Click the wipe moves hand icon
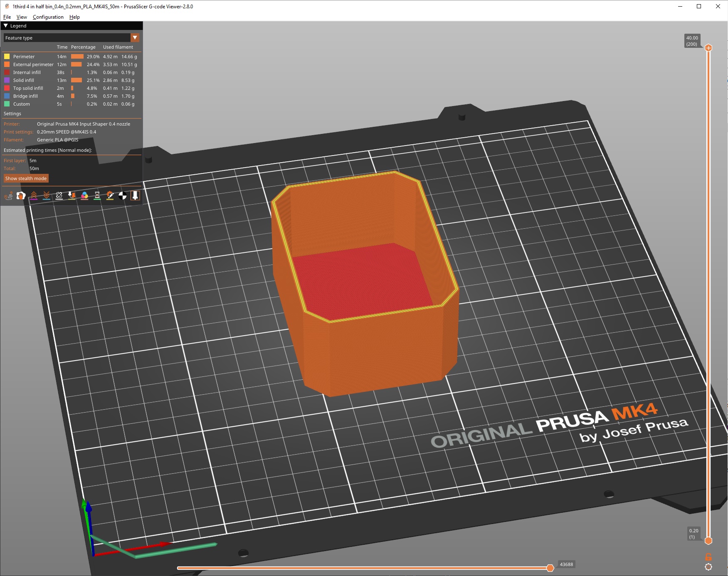Screen dimensions: 728x576 coord(21,195)
